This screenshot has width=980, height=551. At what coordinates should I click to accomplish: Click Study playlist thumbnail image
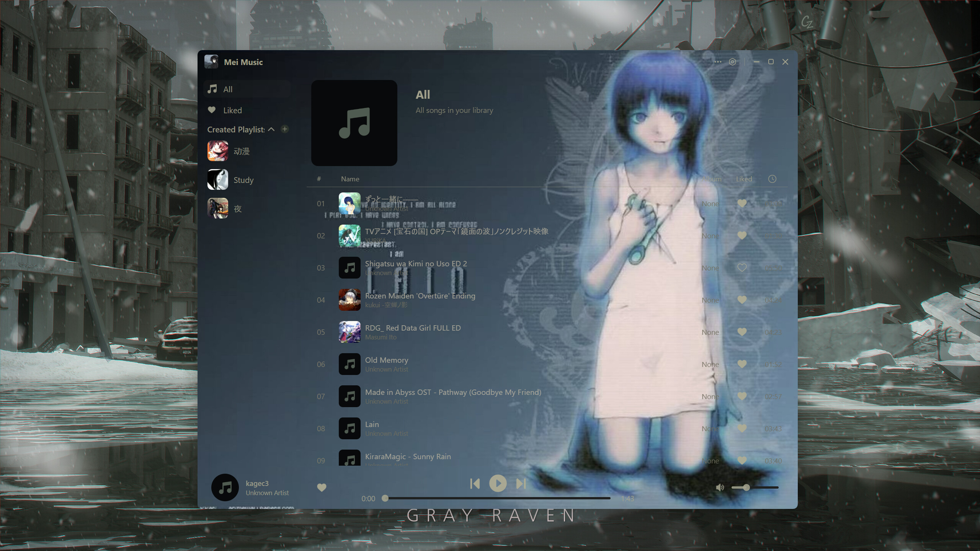click(x=218, y=180)
